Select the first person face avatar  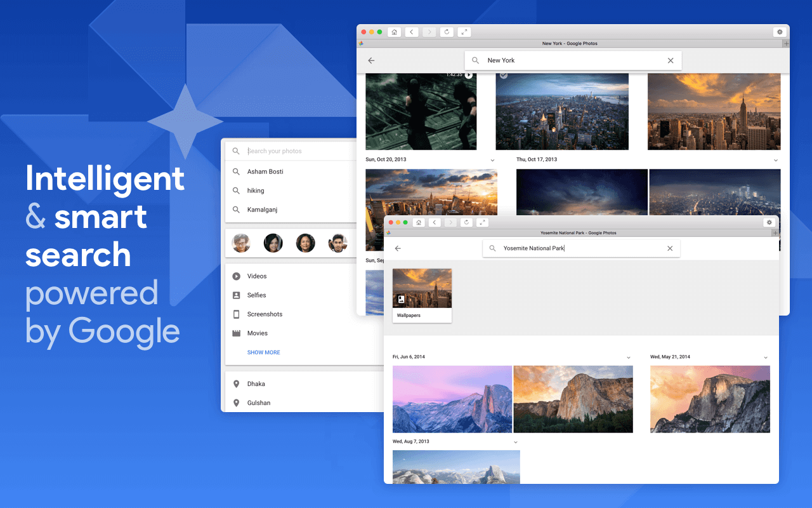(241, 243)
